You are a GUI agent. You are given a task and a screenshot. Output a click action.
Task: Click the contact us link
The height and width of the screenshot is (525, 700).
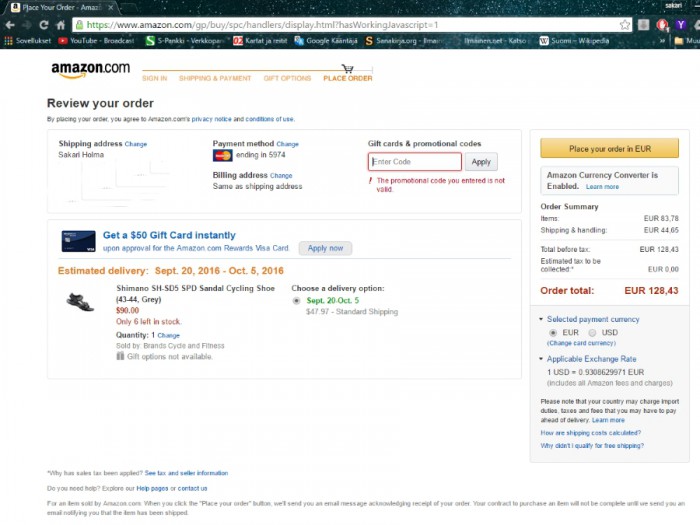192,488
